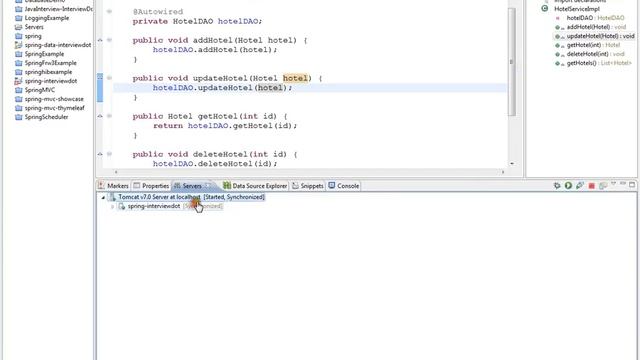Select updateHotel(Hotel) in Outline
Image resolution: width=640 pixels, height=360 pixels.
click(x=600, y=36)
